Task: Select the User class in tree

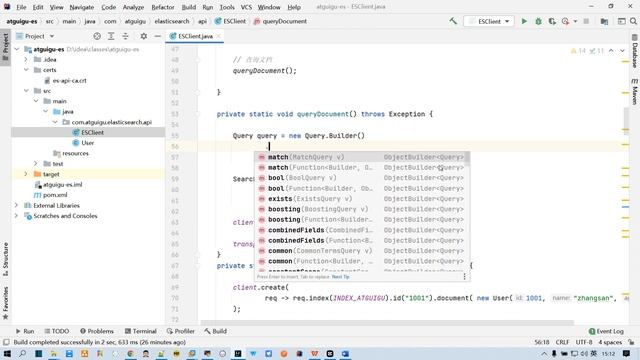Action: pyautogui.click(x=87, y=143)
